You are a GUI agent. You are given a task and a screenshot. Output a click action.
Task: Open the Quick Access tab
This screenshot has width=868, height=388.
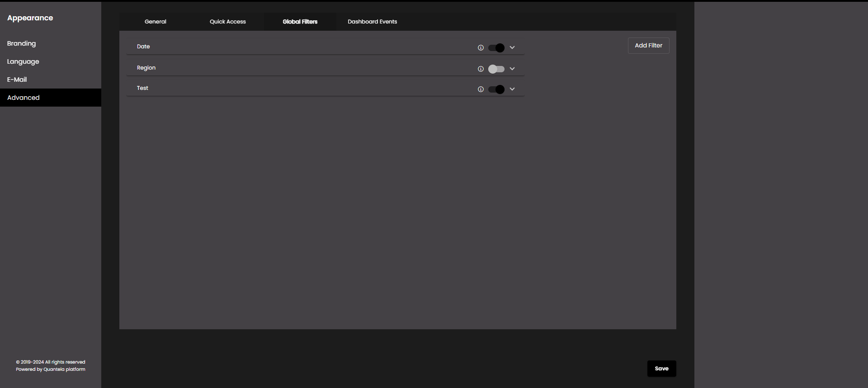228,22
